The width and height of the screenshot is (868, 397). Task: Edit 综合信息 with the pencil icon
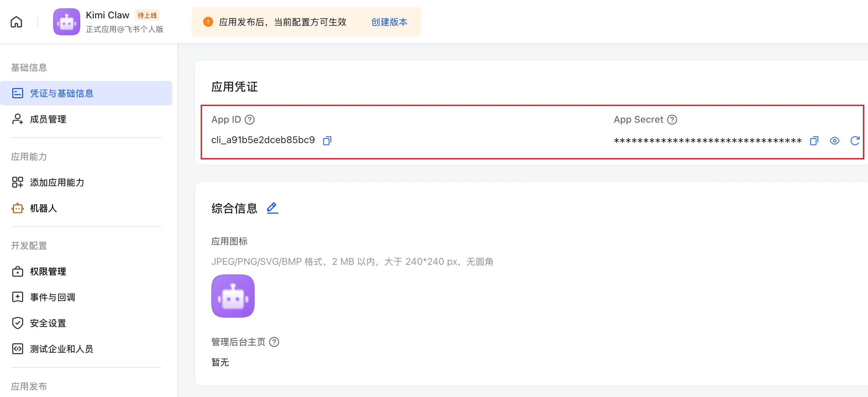[272, 208]
